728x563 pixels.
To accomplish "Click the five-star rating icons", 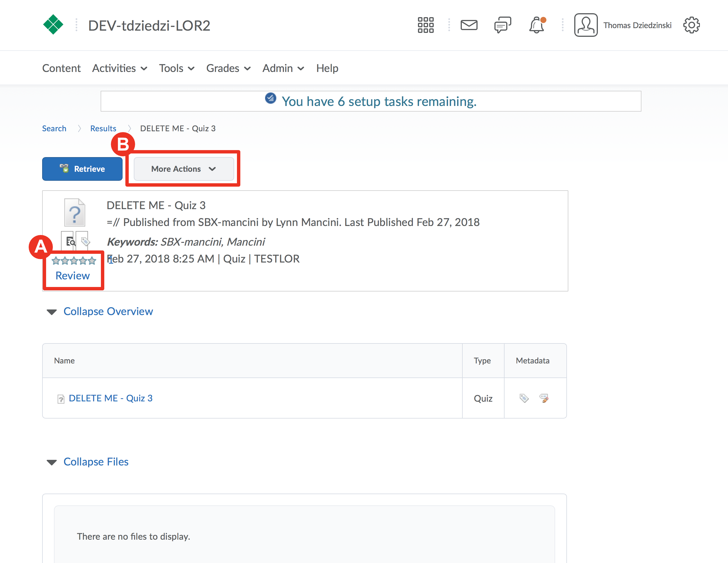I will (74, 261).
